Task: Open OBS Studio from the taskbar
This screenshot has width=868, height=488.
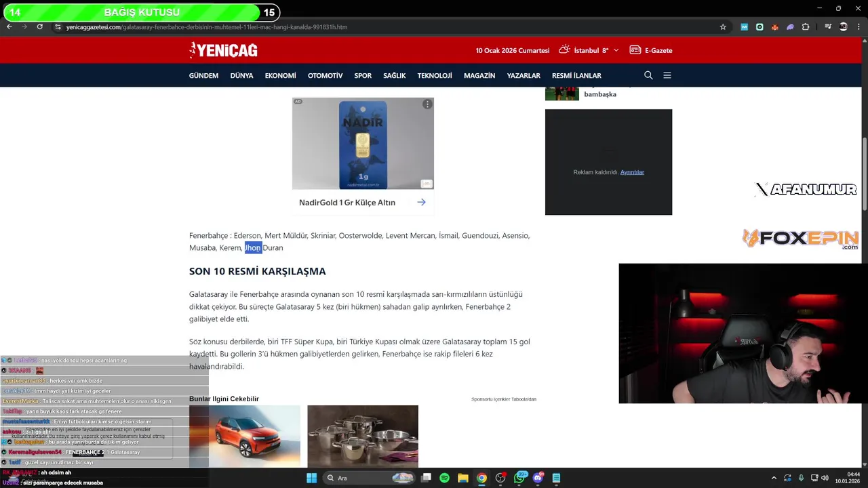Action: [x=500, y=478]
